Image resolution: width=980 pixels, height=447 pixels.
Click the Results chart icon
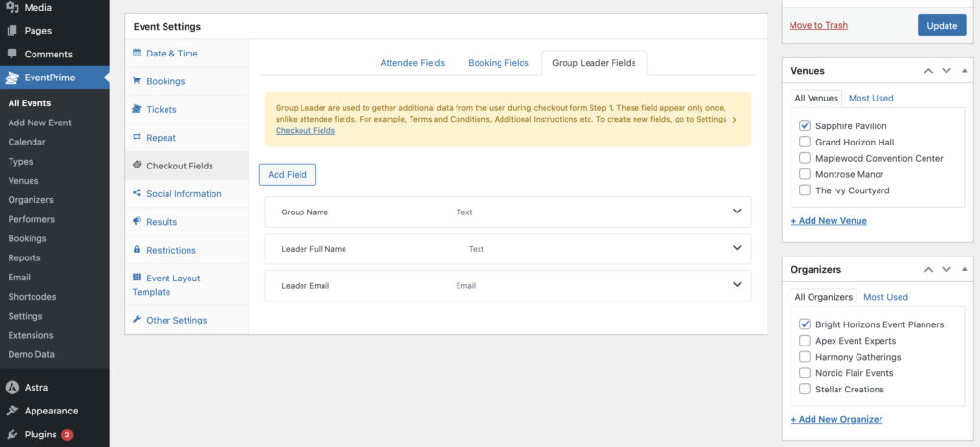138,222
